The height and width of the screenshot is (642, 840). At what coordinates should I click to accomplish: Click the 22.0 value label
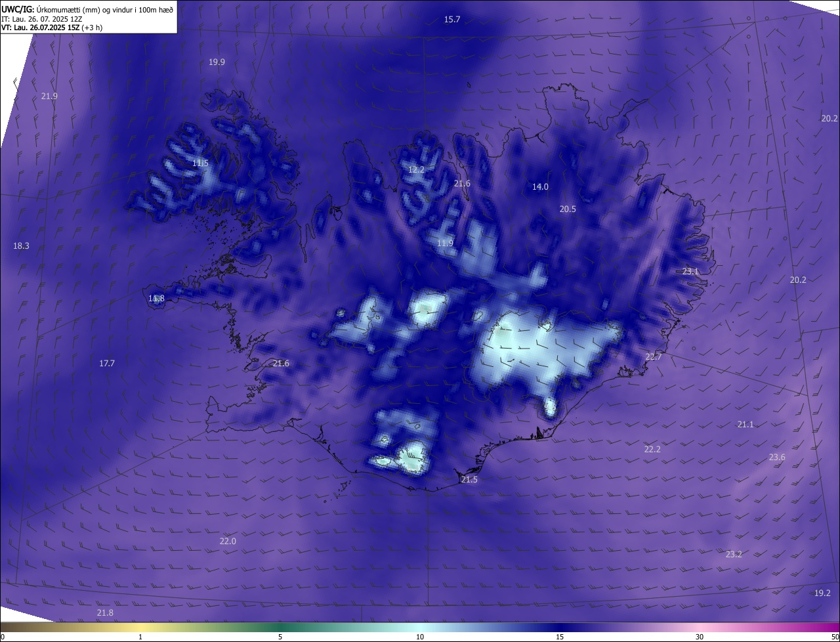tap(228, 542)
